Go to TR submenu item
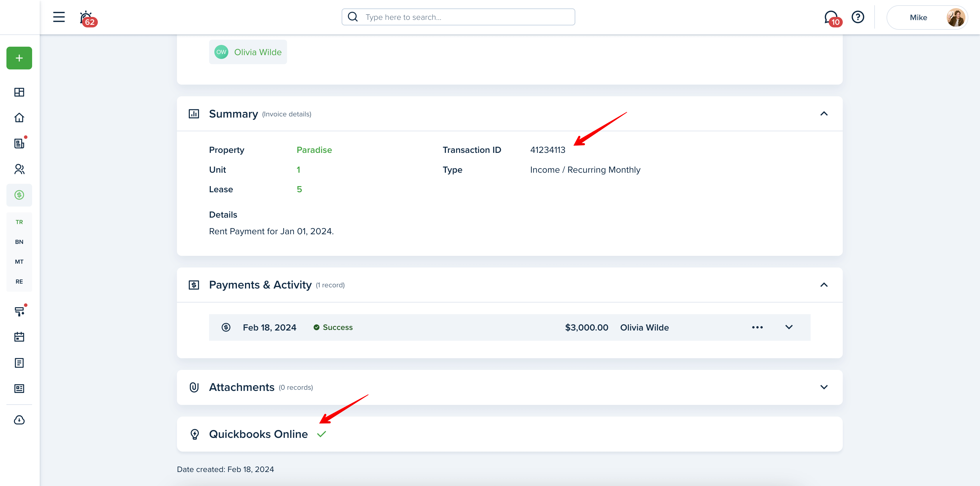 tap(19, 222)
